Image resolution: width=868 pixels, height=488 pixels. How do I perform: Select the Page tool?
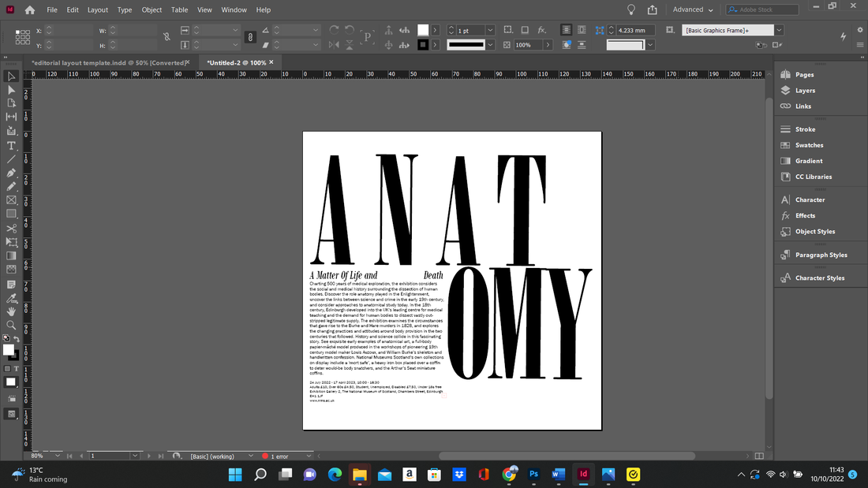[11, 103]
